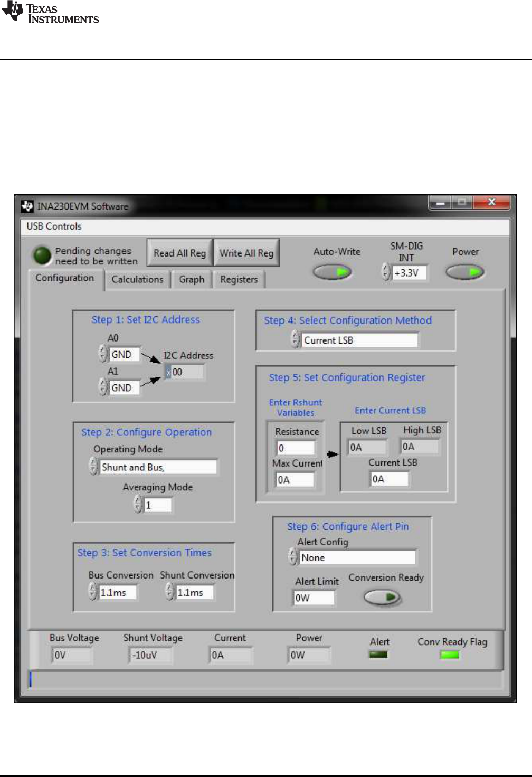Toggle the Power switch
The height and width of the screenshot is (777, 532).
click(x=465, y=272)
